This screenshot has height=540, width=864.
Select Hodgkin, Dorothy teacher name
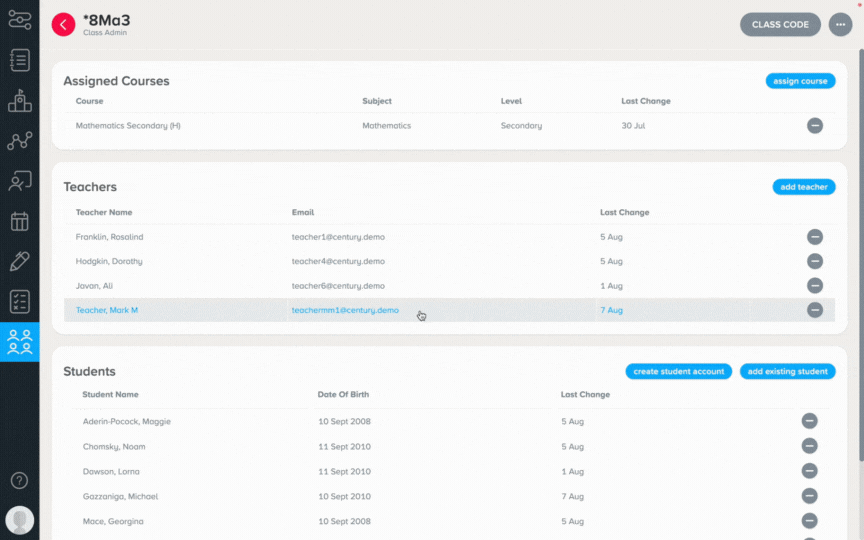point(109,261)
